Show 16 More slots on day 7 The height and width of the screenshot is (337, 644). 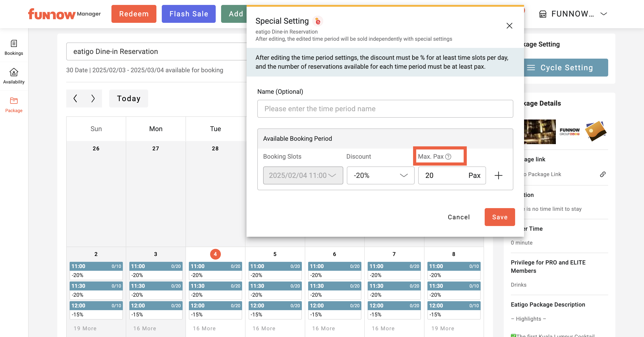tap(383, 328)
